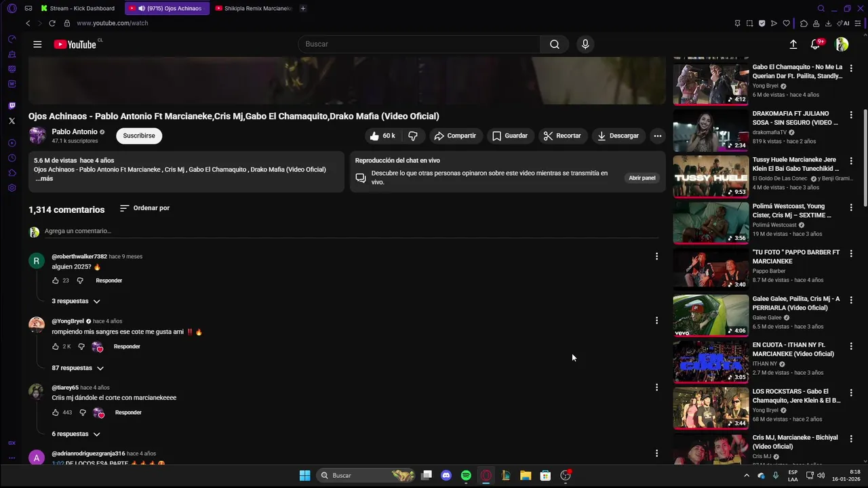Open YouTube notifications bell

pos(816,44)
